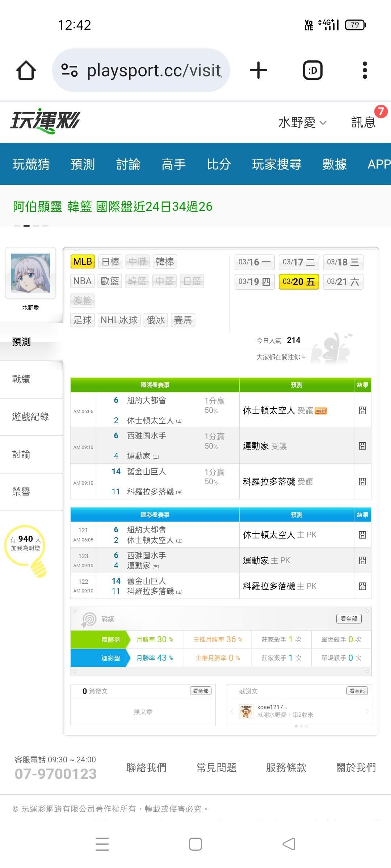Screen dimensions: 391x868
Task: Show next 感謝文 with right arrow
Action: [367, 711]
